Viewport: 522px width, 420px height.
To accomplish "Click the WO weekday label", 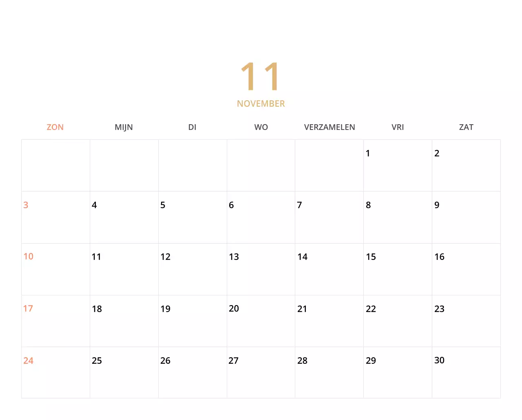I will pyautogui.click(x=261, y=127).
